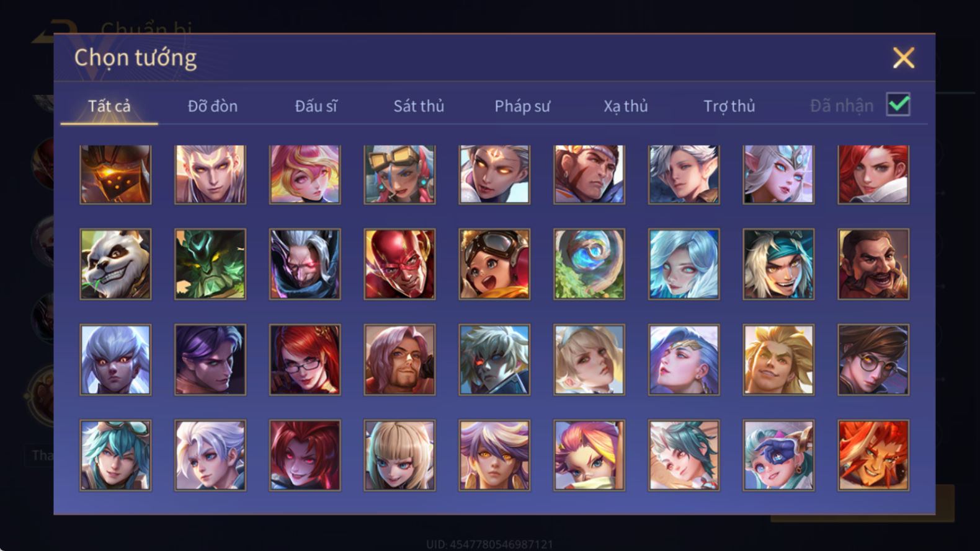The width and height of the screenshot is (980, 551).
Task: Choose the orange fiery demon hero
Action: click(x=873, y=455)
